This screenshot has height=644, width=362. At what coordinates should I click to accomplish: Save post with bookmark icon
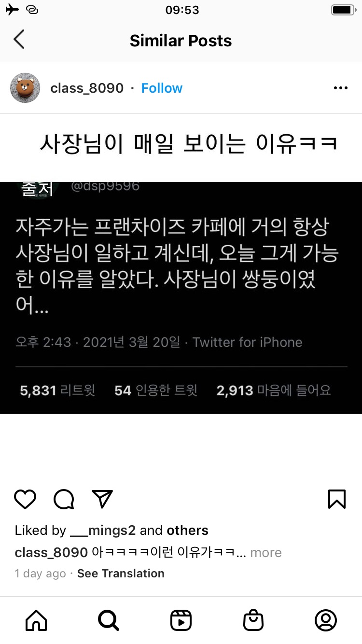pos(337,499)
